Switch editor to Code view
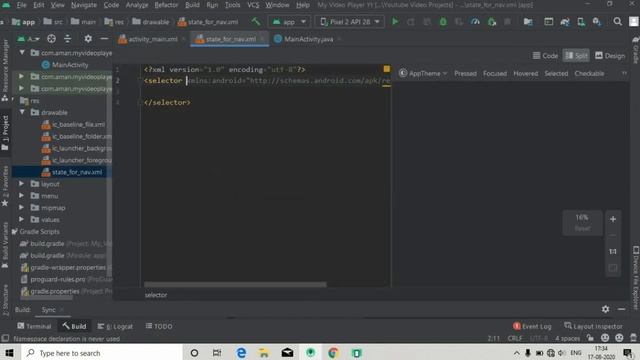Screen dimensions: 640x360 545,56
